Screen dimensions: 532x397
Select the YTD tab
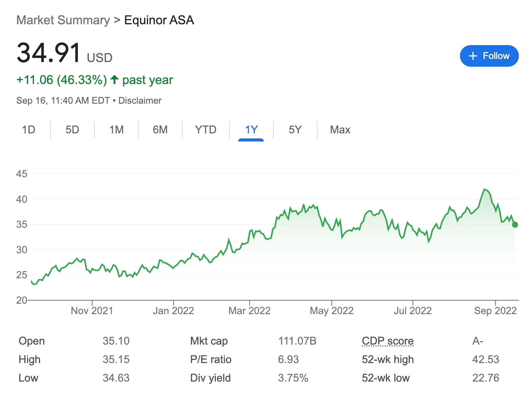click(205, 130)
